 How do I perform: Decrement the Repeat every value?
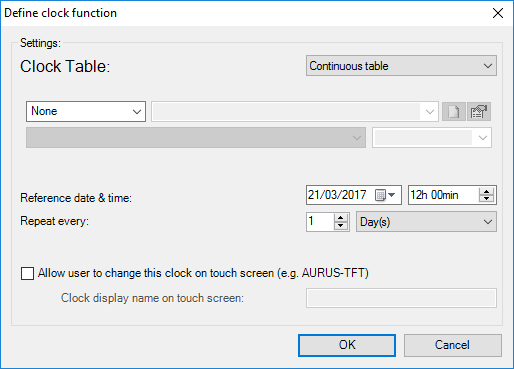[x=340, y=225]
